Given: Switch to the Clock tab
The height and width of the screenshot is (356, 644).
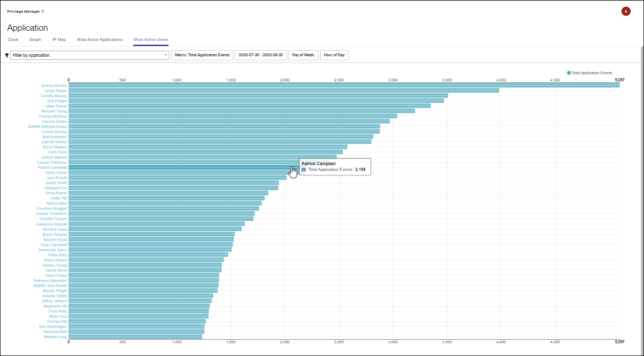Looking at the screenshot, I should 13,39.
